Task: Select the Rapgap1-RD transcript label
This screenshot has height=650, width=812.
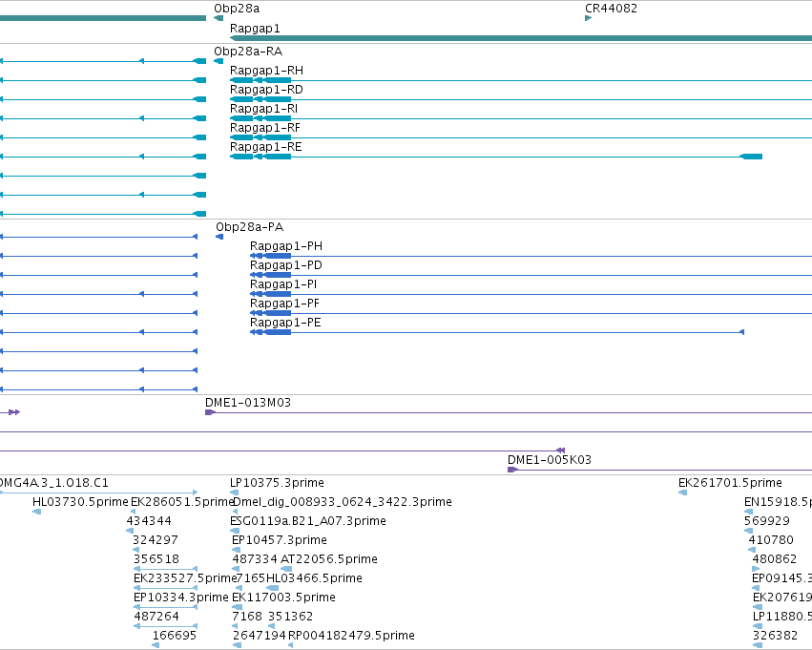Action: click(267, 90)
